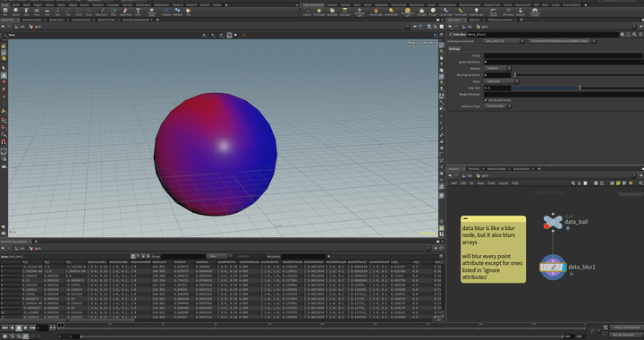644x340 pixels.
Task: Select the Metaball shelf tool
Action: (x=177, y=12)
